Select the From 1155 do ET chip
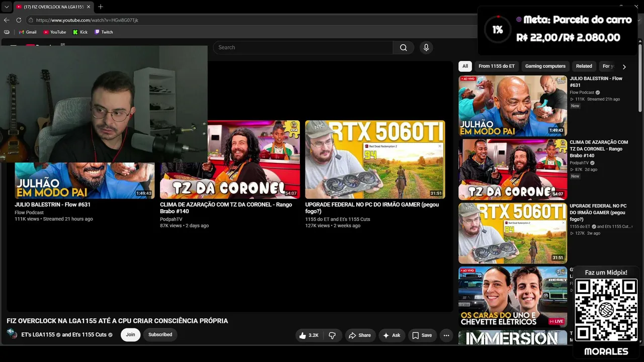The image size is (644, 362). tap(497, 66)
